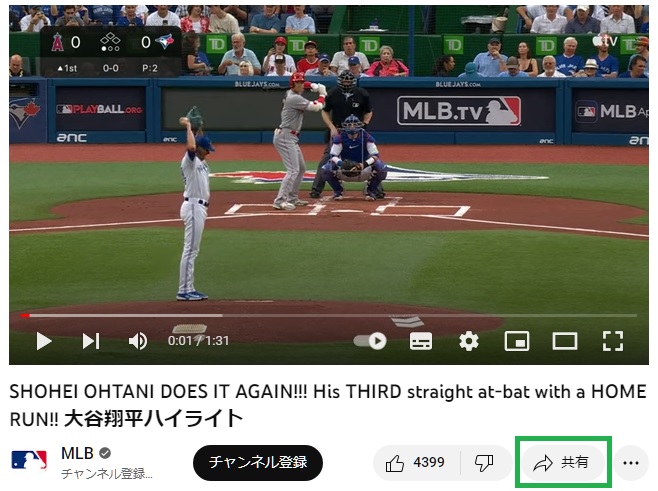Dislike the video with thumbs down
The height and width of the screenshot is (491, 658).
point(485,463)
